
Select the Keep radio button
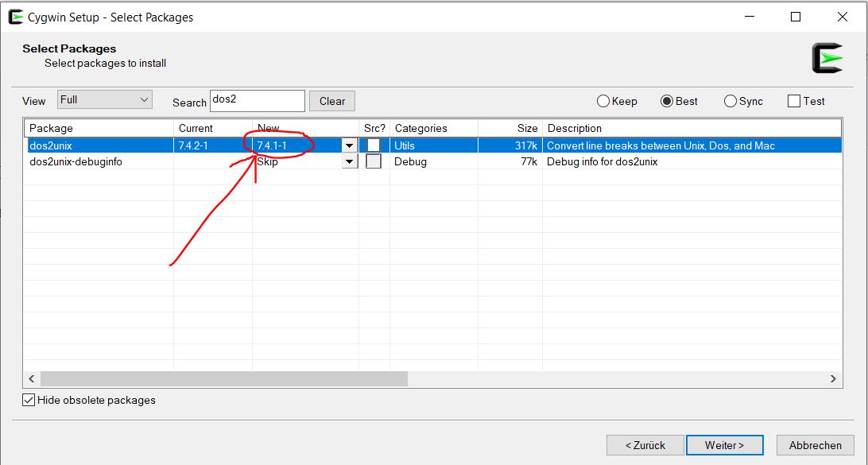pos(603,101)
